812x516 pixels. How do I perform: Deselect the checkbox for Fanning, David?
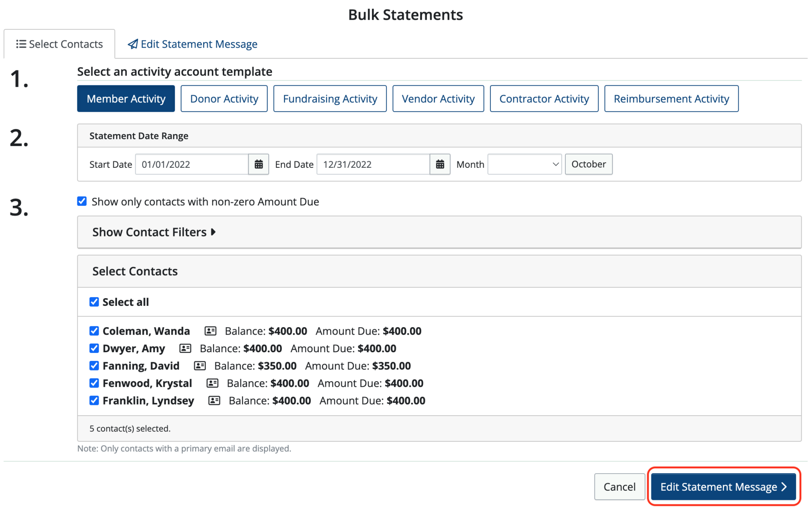tap(94, 365)
